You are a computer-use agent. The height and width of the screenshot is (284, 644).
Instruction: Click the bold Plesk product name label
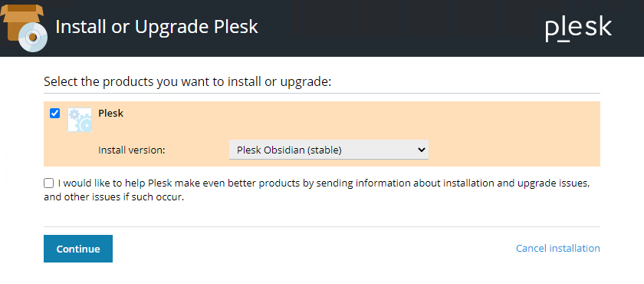111,113
